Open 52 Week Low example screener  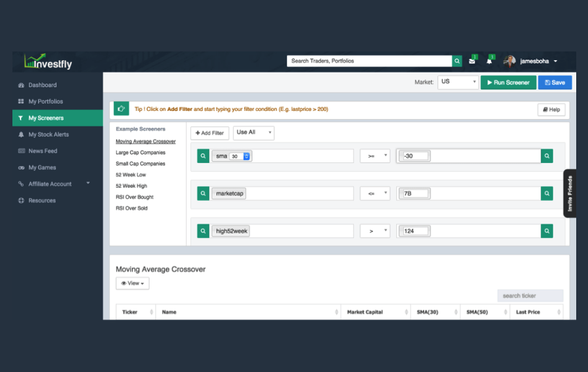[130, 175]
